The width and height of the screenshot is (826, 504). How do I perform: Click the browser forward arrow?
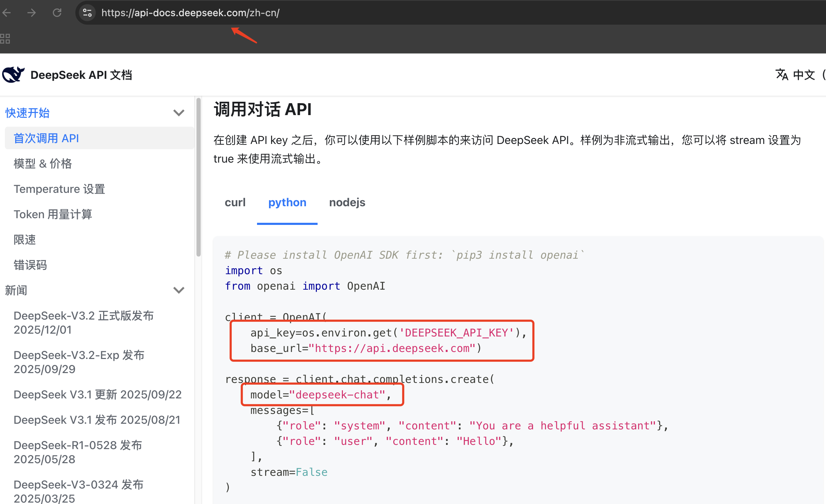coord(32,13)
